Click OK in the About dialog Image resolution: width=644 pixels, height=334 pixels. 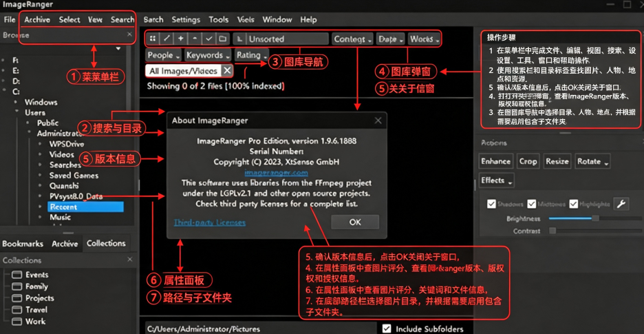(355, 222)
